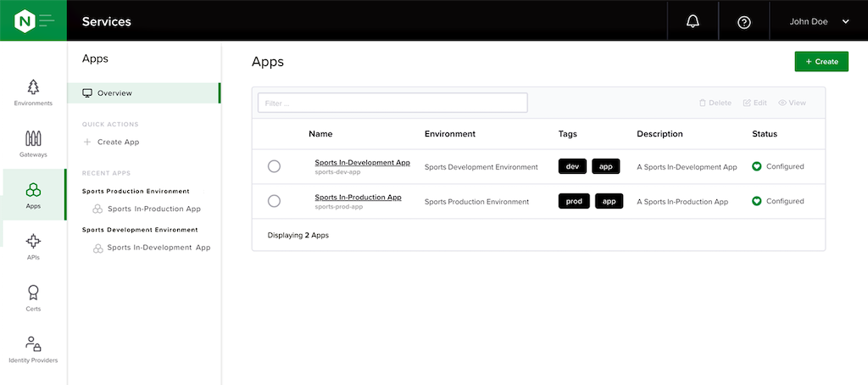Click the NGINX logo menu icon

pos(33,20)
